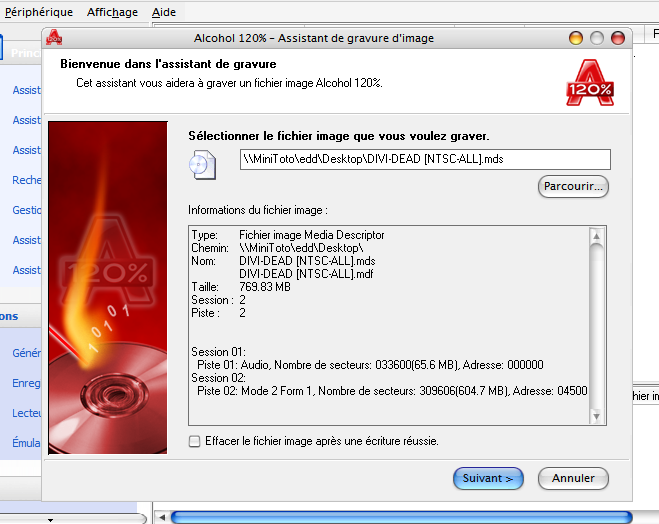Click the bottom horizontal scrollbar left arrow
This screenshot has height=524, width=659.
click(x=160, y=517)
